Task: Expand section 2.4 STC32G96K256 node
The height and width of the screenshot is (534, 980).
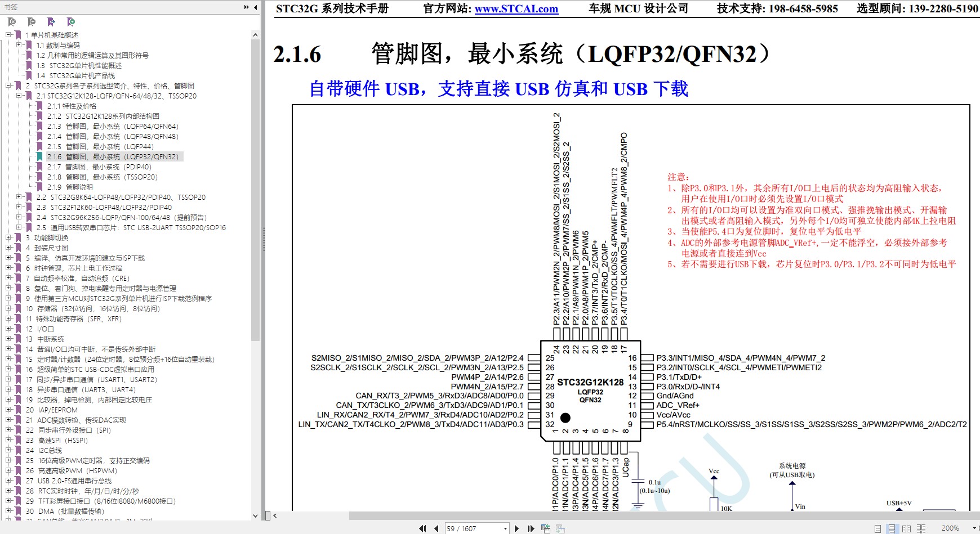Action: pos(19,217)
